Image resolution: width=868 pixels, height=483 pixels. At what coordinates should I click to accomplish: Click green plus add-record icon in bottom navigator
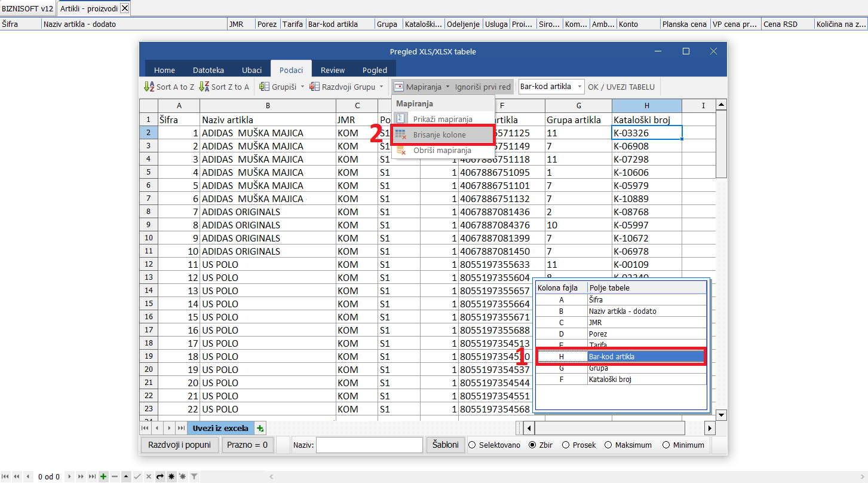(103, 476)
